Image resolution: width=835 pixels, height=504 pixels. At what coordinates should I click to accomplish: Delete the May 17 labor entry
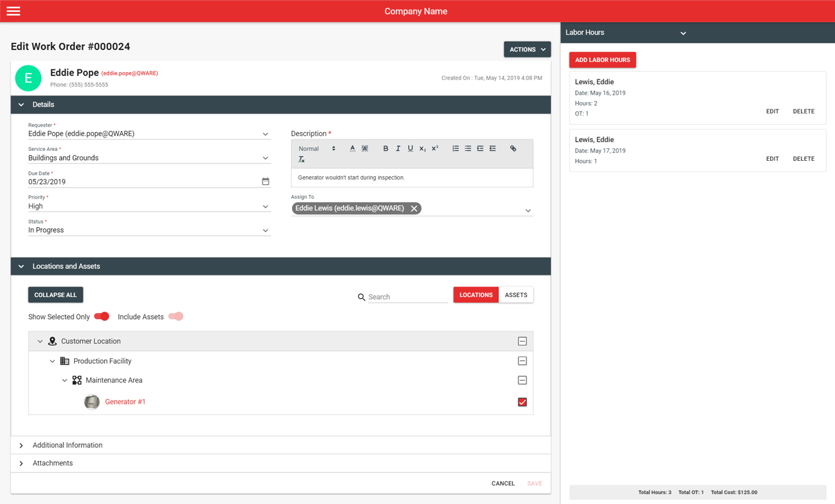[x=804, y=159]
